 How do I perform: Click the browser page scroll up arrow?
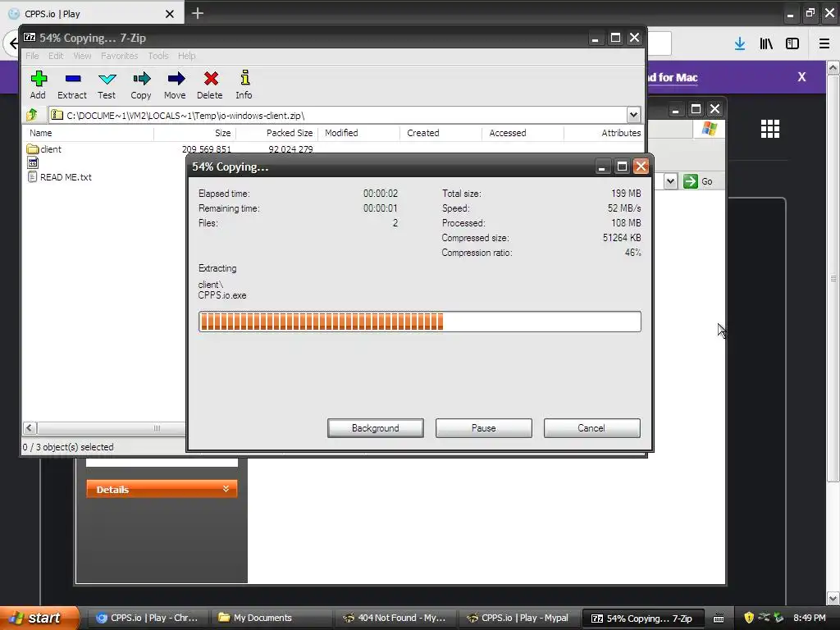click(x=833, y=68)
